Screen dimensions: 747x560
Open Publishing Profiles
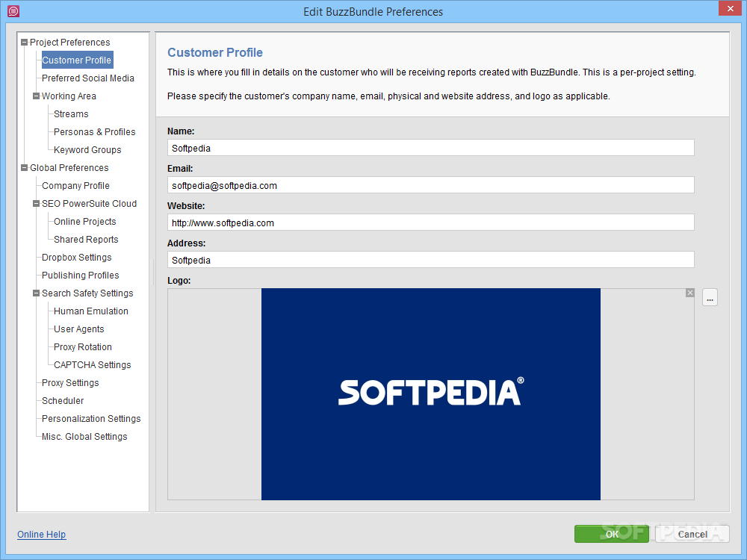click(x=81, y=276)
